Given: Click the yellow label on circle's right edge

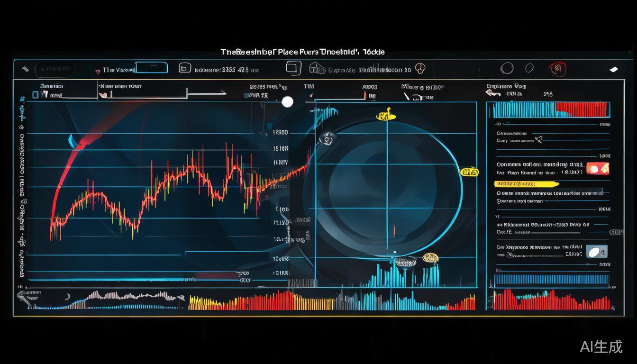Looking at the screenshot, I should pos(469,172).
